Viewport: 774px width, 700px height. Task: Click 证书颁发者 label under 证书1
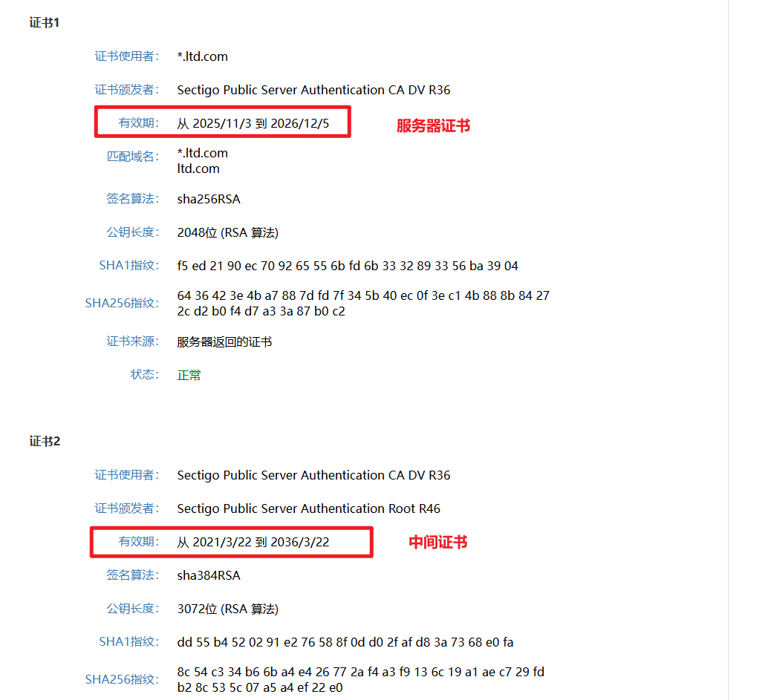click(x=127, y=90)
